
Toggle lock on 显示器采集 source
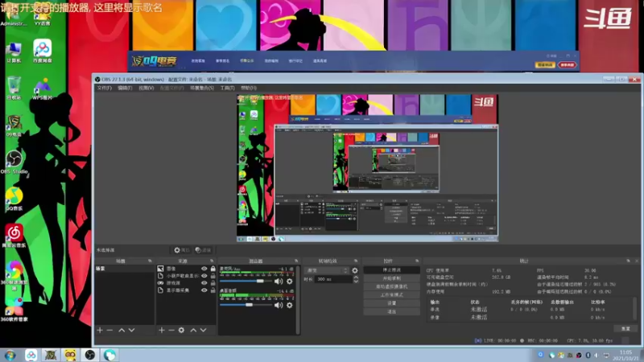pos(213,290)
